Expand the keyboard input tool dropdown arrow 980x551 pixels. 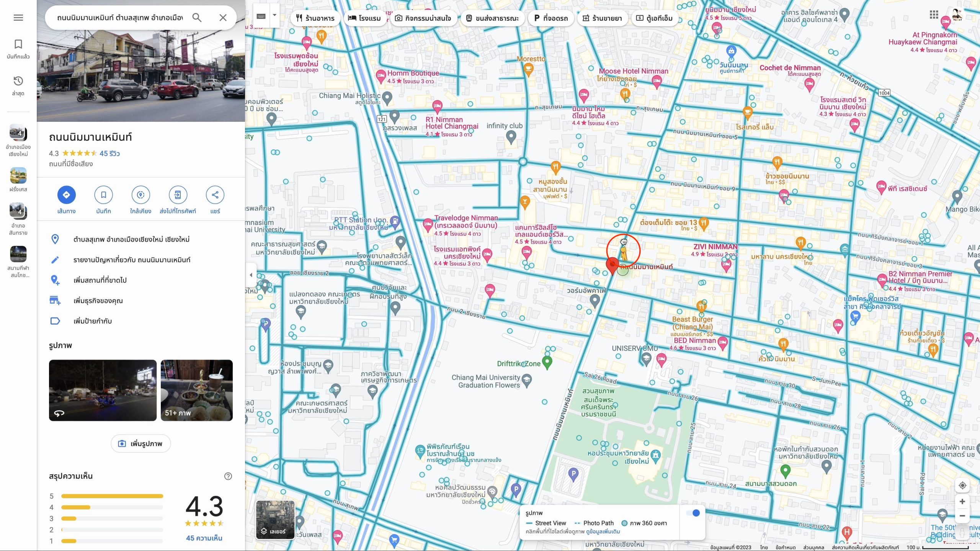(274, 15)
